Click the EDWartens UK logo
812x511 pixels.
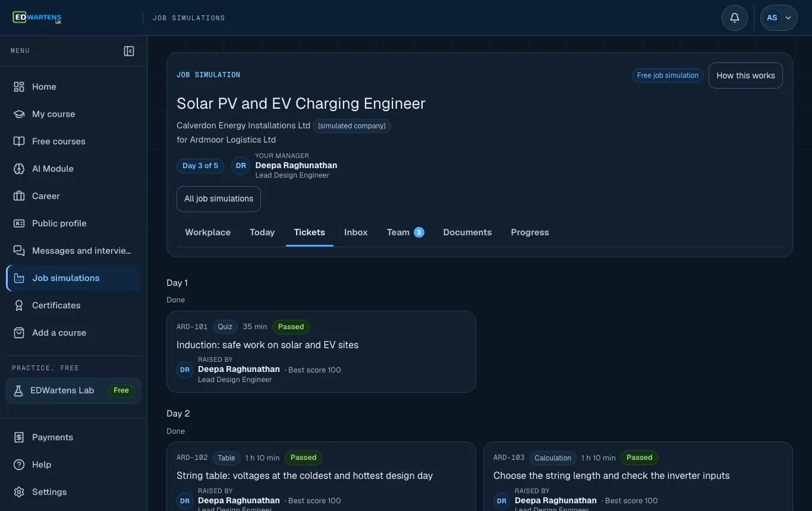point(37,18)
